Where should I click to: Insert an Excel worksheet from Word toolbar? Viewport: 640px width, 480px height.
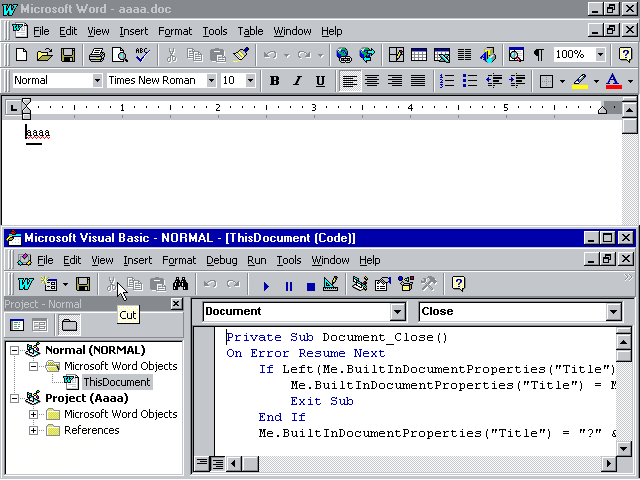pos(442,55)
